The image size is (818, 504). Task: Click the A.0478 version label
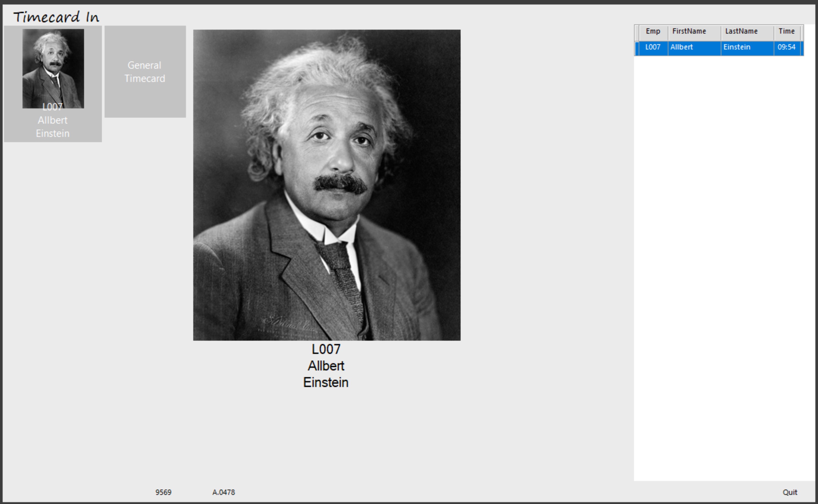pyautogui.click(x=224, y=492)
